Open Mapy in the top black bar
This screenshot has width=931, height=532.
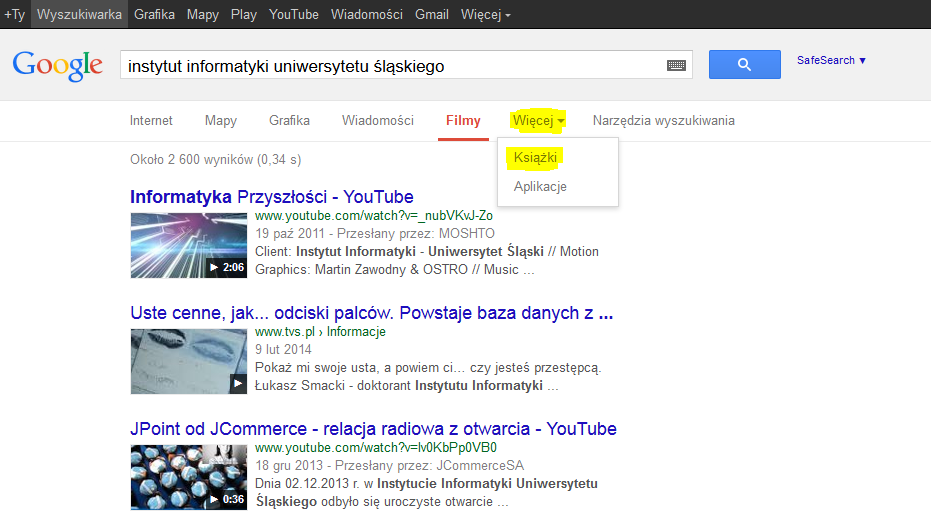[x=202, y=14]
